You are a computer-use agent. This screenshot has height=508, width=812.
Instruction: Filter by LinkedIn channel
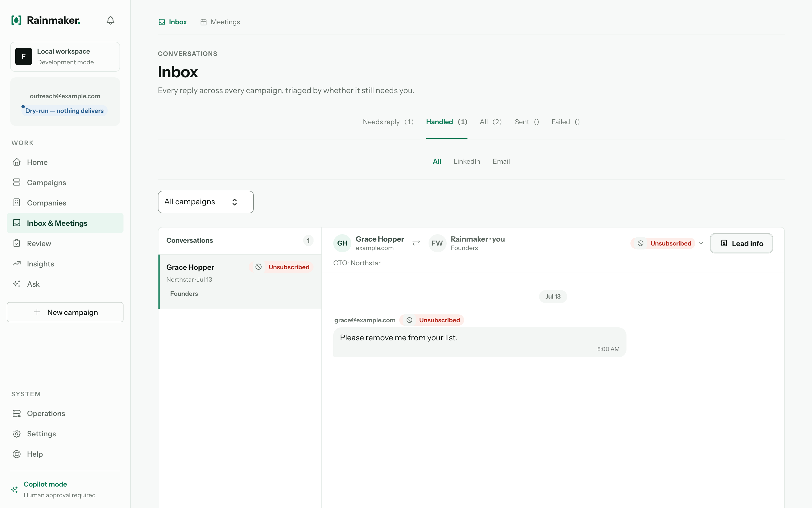tap(467, 161)
